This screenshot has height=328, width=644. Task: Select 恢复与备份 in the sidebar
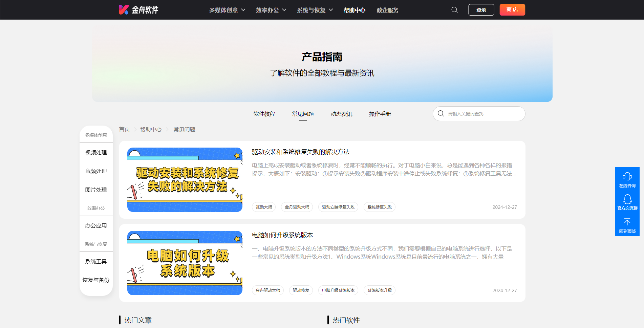96,280
